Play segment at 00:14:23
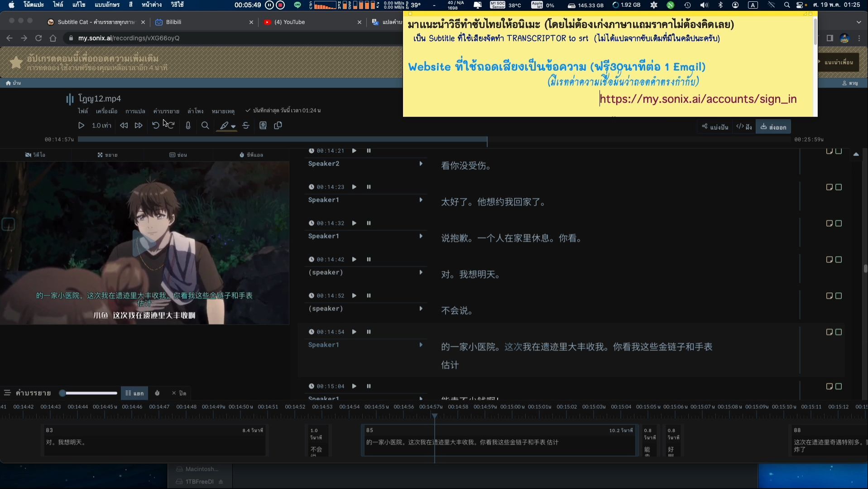The image size is (868, 489). [354, 187]
